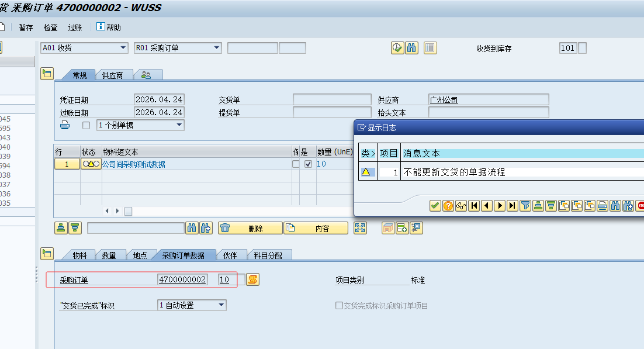Click the 删除 button
644x349 pixels.
click(250, 229)
